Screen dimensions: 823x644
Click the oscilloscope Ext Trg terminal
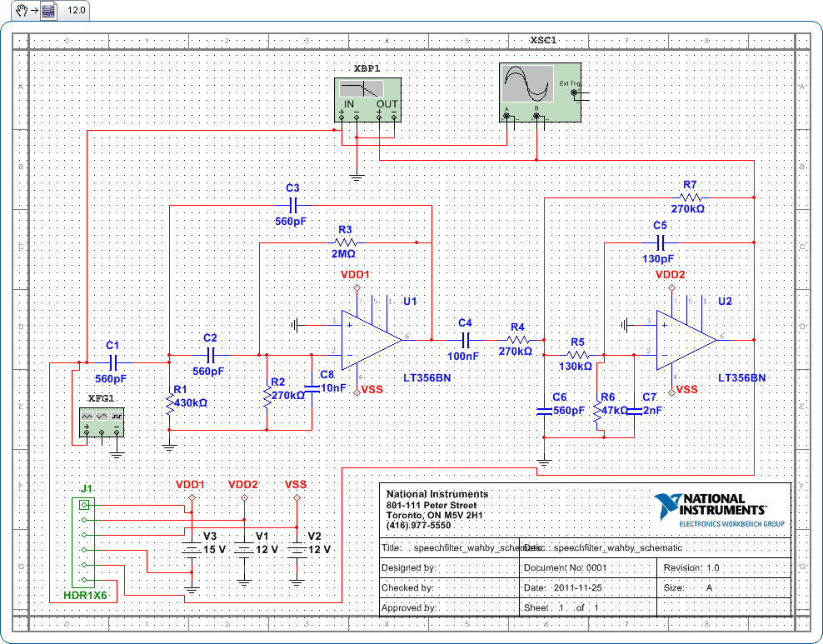(573, 92)
